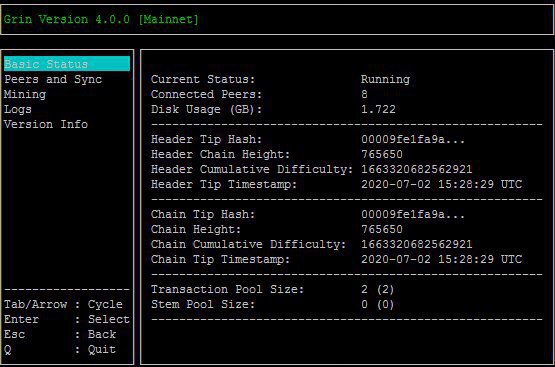Screen dimensions: 555x367
Task: Click the Cycle hint text
Action: tap(105, 304)
